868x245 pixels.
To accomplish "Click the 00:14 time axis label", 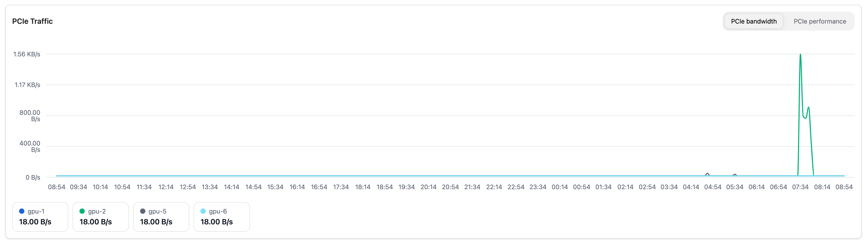I will coord(560,187).
